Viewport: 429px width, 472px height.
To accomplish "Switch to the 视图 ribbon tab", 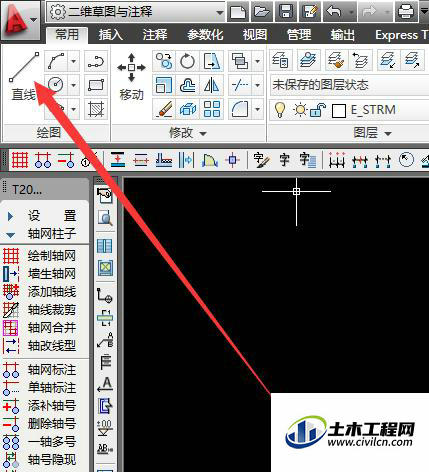I will (x=255, y=35).
